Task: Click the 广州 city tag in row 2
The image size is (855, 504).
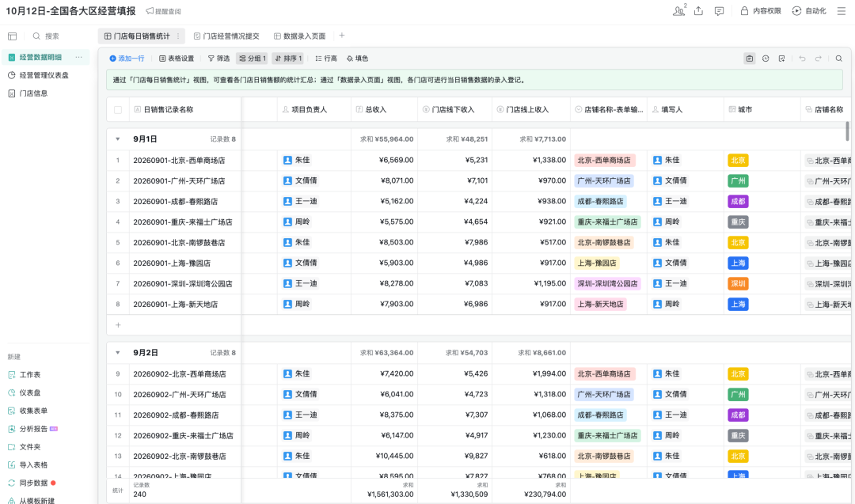Action: tap(738, 181)
